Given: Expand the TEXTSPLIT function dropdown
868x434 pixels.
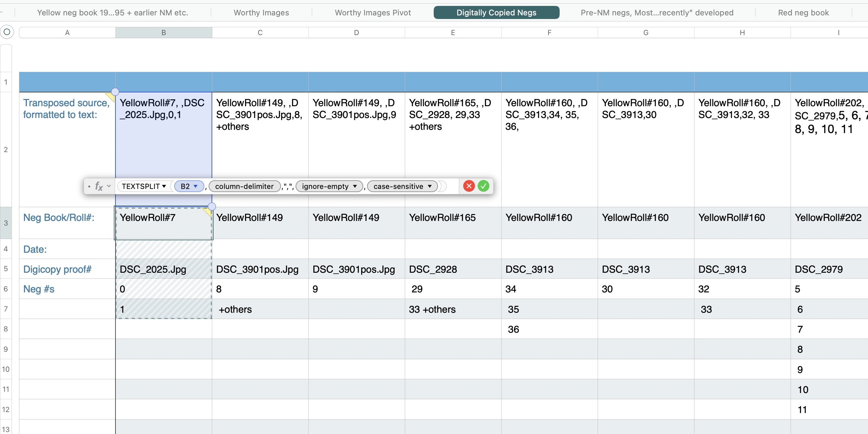Looking at the screenshot, I should click(164, 186).
